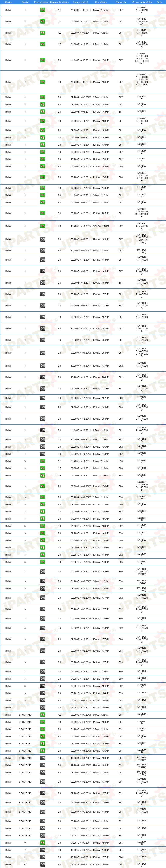The width and height of the screenshot is (166, 868).
Task: Click engine code N52 B30 A, N52 B30 BF
Action: pos(142,213)
